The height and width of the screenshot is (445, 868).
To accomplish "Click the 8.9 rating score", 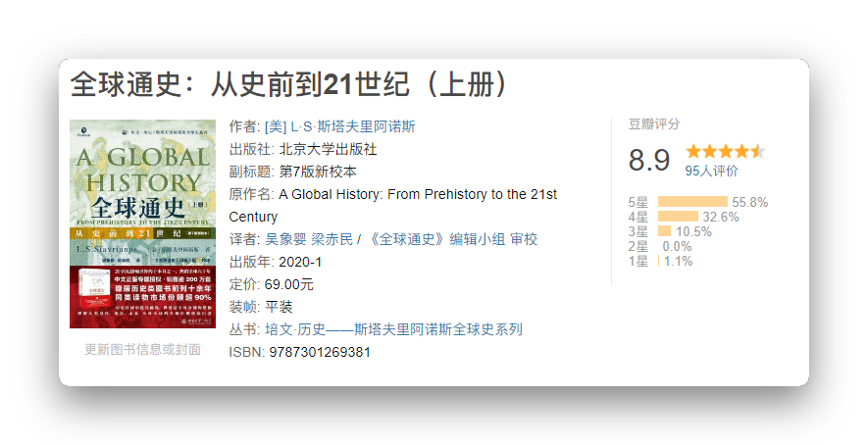I will click(649, 161).
